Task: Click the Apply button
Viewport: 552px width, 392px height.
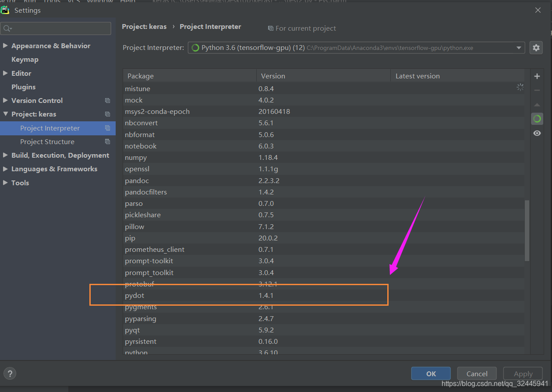Action: pos(523,374)
